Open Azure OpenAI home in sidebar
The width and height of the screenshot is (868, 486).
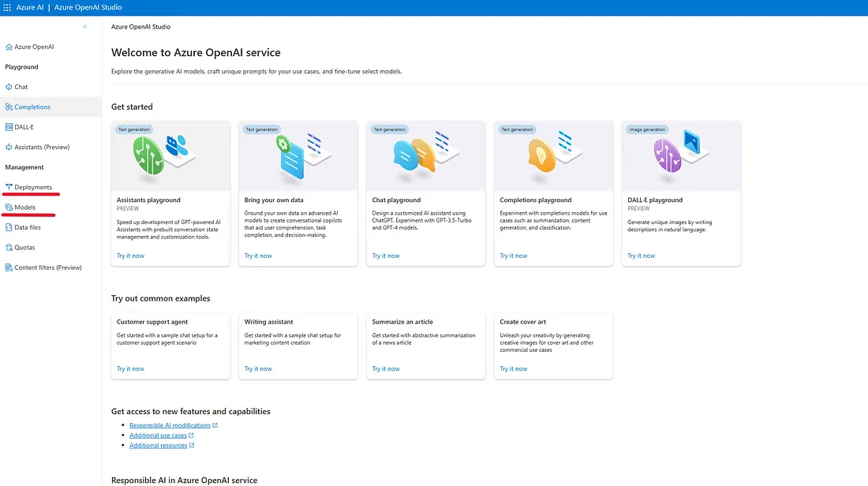point(34,47)
